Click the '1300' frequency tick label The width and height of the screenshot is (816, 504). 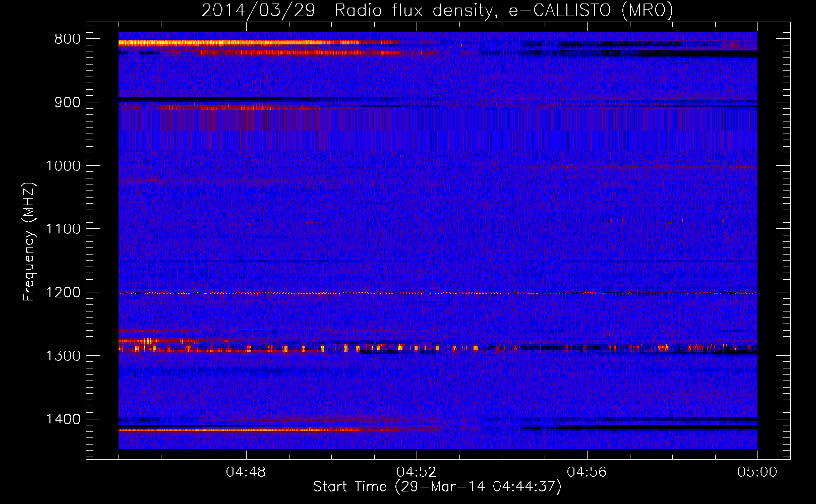point(63,356)
